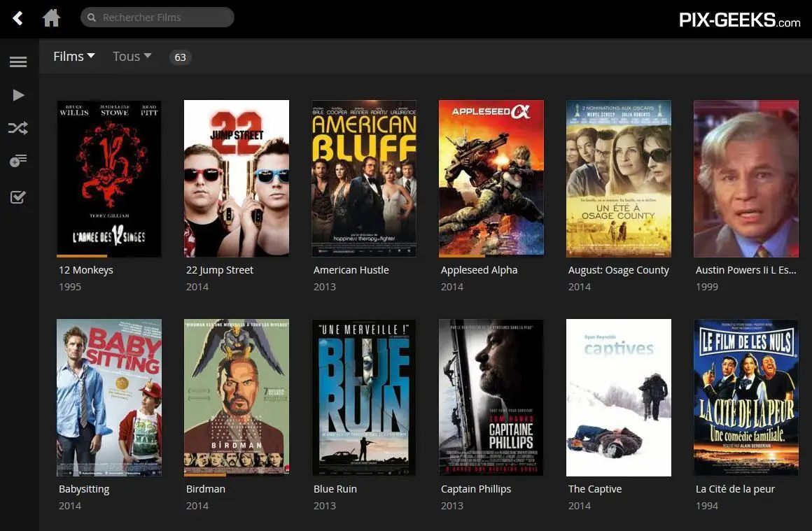Click the 2014 year under Birdman
812x531 pixels.
click(197, 506)
